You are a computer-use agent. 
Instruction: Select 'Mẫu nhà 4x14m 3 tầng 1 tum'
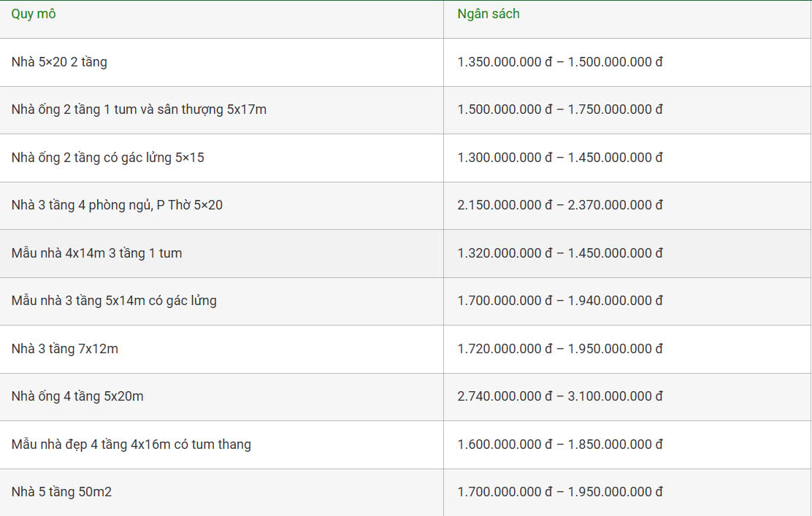tap(96, 253)
